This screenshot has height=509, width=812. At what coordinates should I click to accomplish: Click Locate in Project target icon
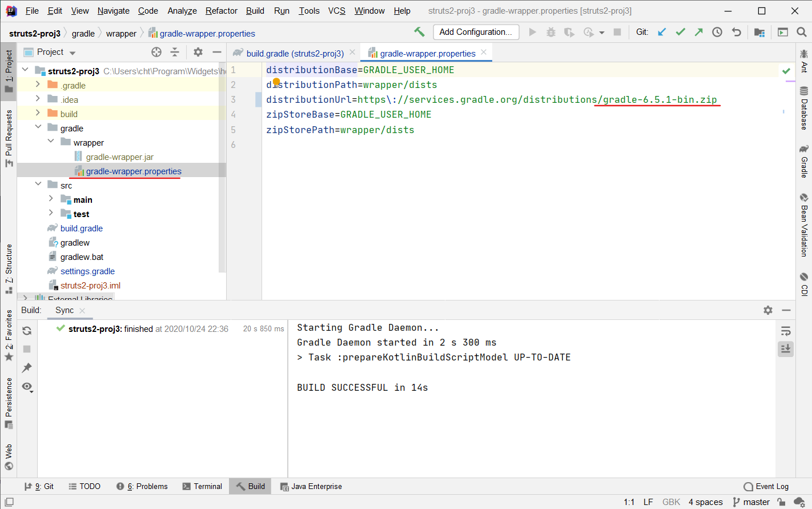tap(156, 52)
